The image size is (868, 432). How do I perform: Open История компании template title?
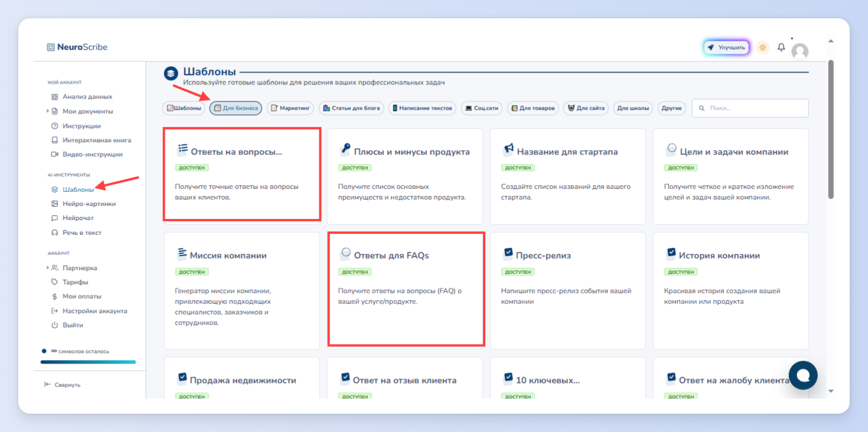[719, 256]
